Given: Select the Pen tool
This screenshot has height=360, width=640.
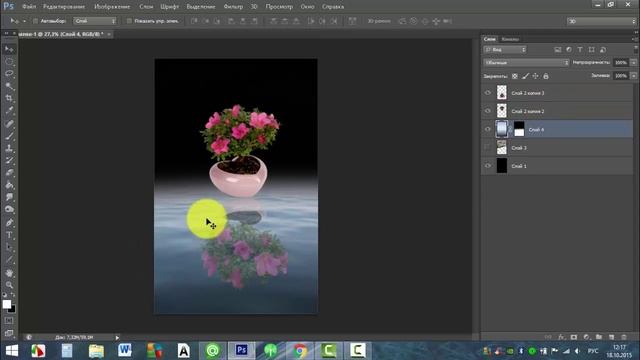Looking at the screenshot, I should pos(9,222).
